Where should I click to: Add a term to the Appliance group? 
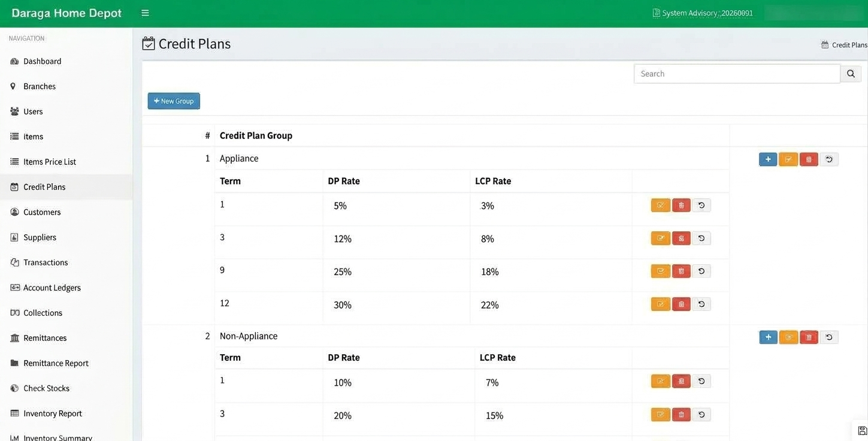pos(768,159)
